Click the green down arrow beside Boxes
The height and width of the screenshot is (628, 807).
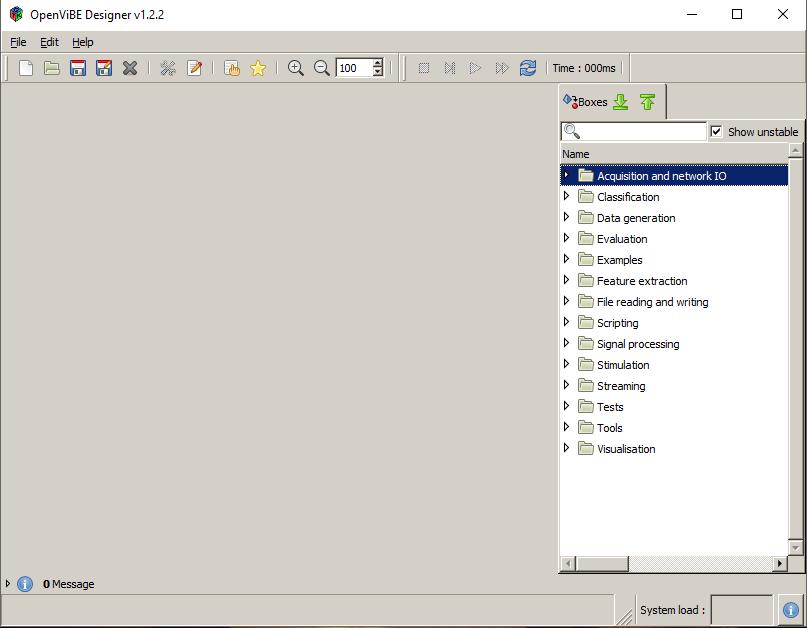(x=621, y=101)
